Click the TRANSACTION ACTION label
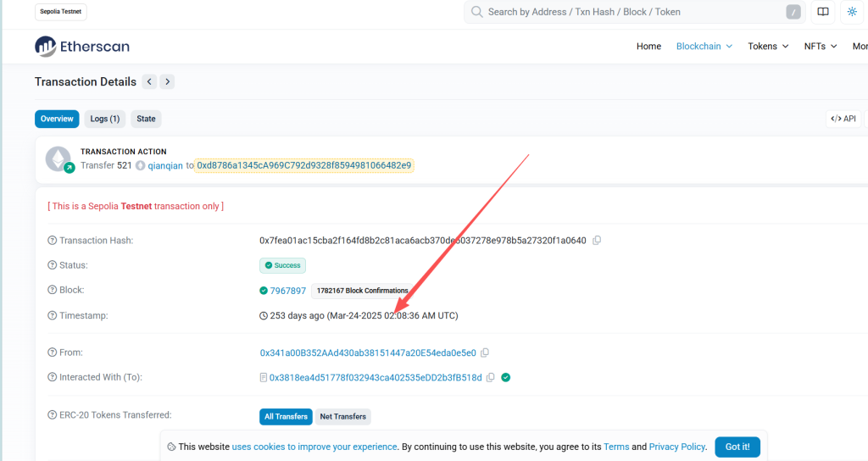868x461 pixels. 124,152
